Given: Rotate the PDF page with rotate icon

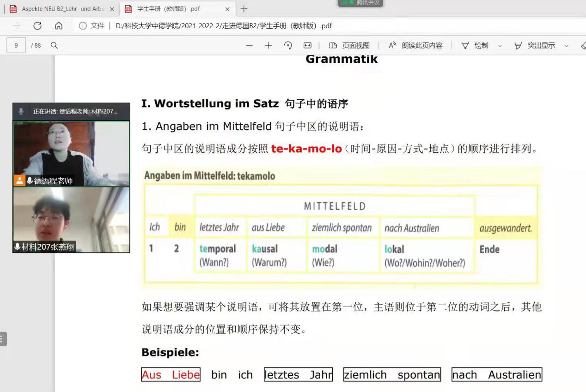Looking at the screenshot, I should point(288,45).
